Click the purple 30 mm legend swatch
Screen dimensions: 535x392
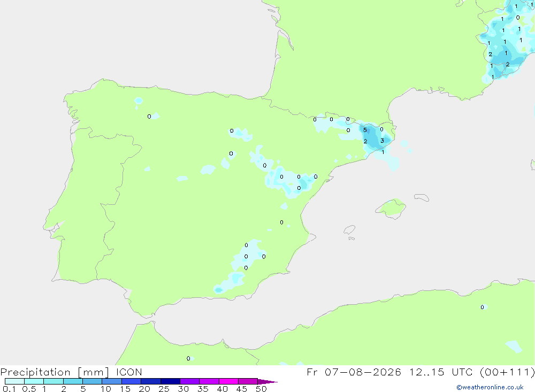(189, 381)
